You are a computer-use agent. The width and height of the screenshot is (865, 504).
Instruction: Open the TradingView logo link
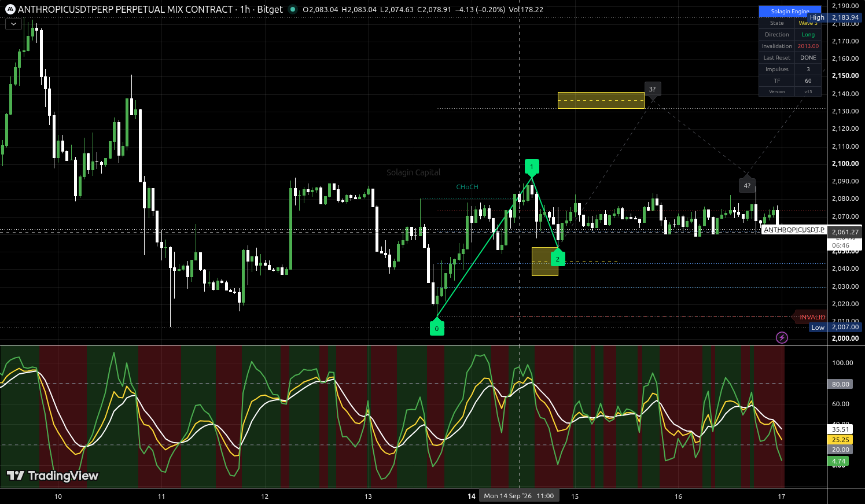53,476
